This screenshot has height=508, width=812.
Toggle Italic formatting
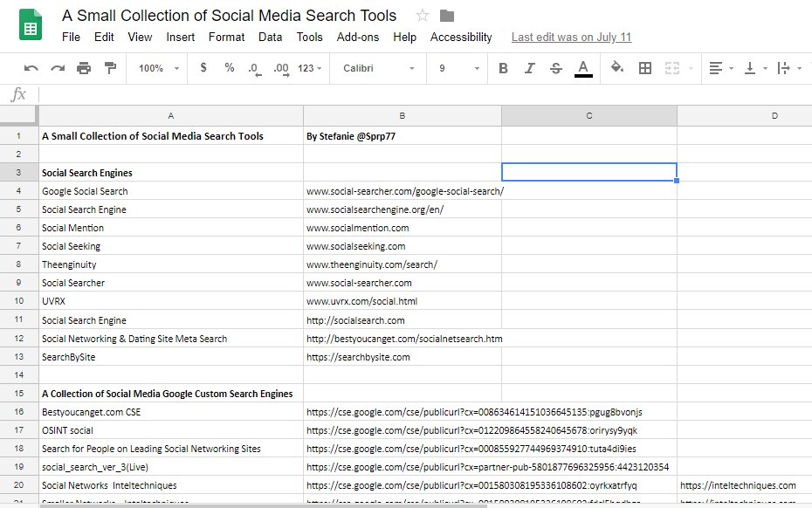point(529,68)
